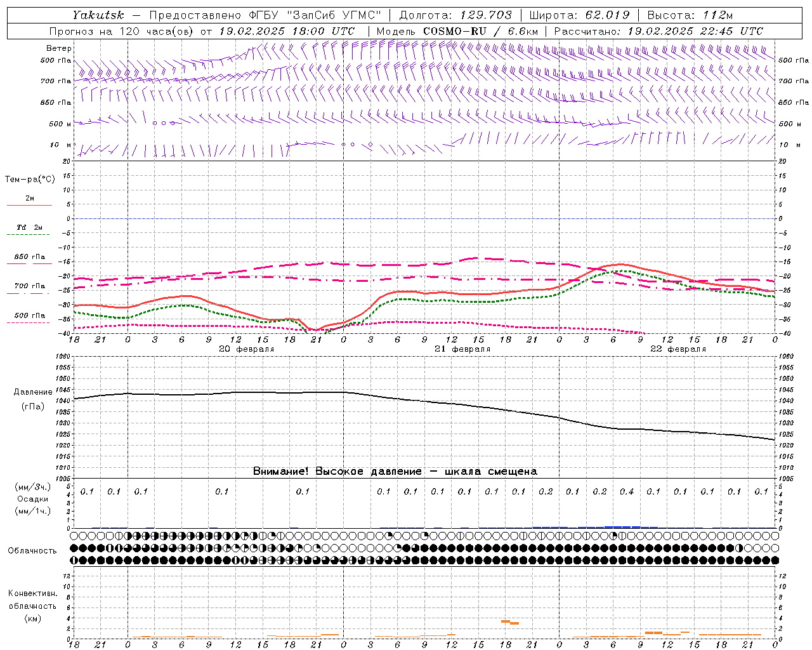Select the 0.4 precipitation value
This screenshot has height=650, width=812.
click(x=627, y=491)
